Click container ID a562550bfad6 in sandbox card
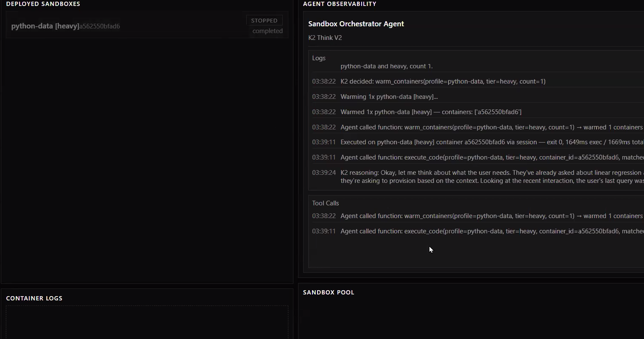This screenshot has height=339, width=644. 100,26
